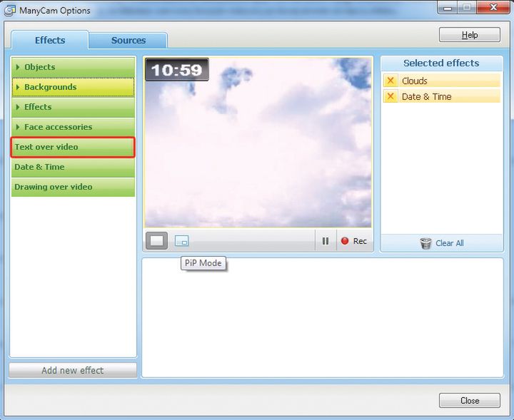Select full-frame video mode icon
The image size is (514, 420).
156,241
